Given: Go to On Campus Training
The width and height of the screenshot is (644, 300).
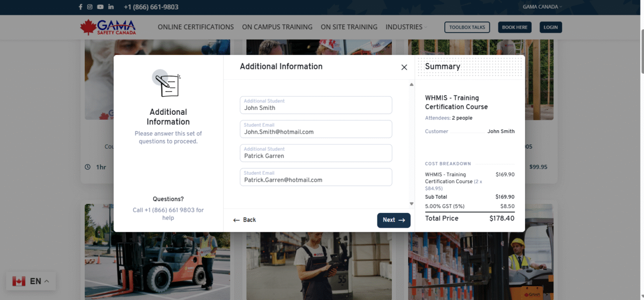Looking at the screenshot, I should (277, 27).
